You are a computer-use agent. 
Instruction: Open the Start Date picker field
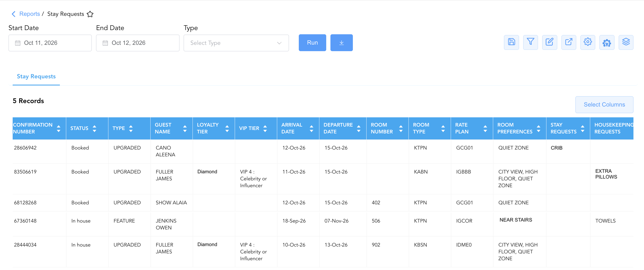pyautogui.click(x=50, y=43)
